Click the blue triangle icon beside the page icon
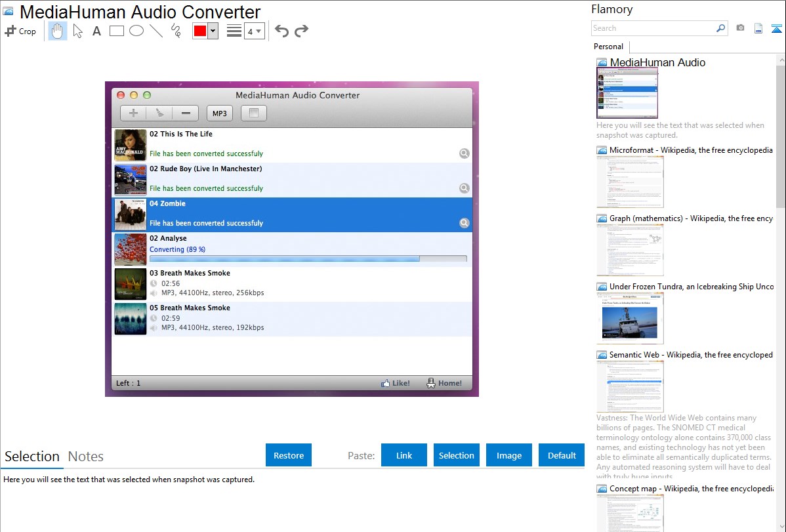Image resolution: width=786 pixels, height=532 pixels. 776,28
